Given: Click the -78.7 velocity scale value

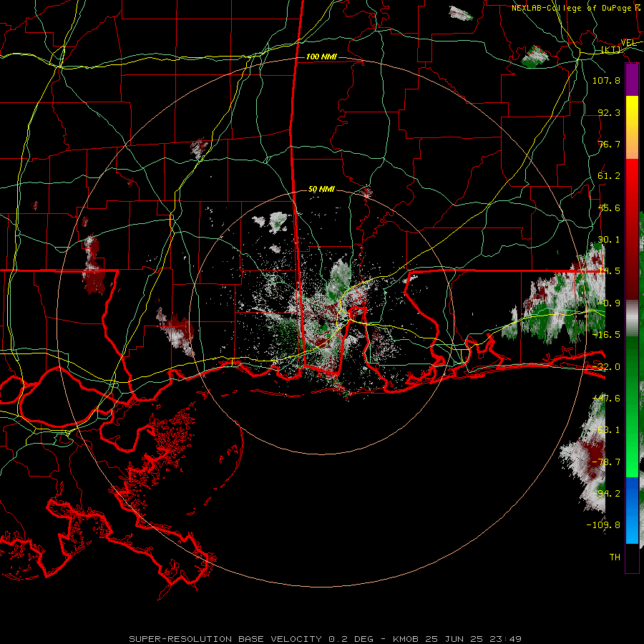Looking at the screenshot, I should 606,462.
